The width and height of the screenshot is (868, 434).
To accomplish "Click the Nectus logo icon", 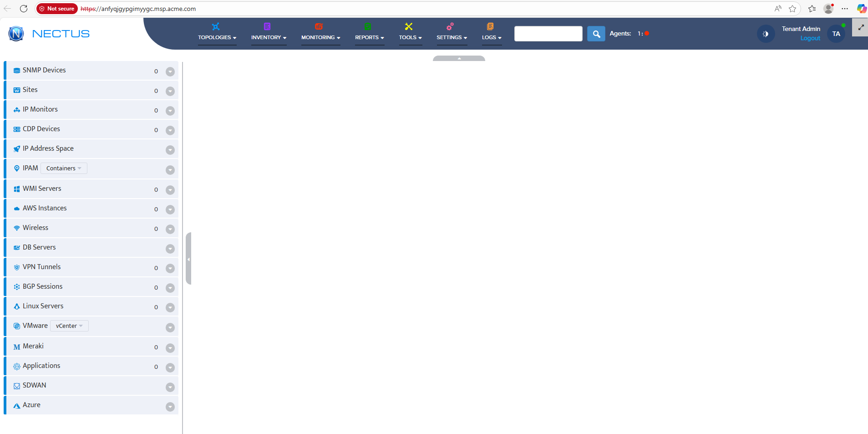I will tap(16, 34).
